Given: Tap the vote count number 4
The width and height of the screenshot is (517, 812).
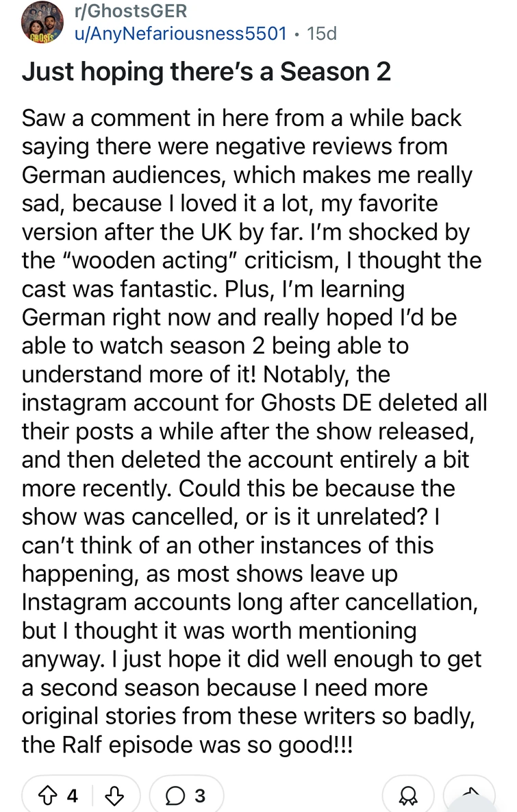Looking at the screenshot, I should [73, 796].
